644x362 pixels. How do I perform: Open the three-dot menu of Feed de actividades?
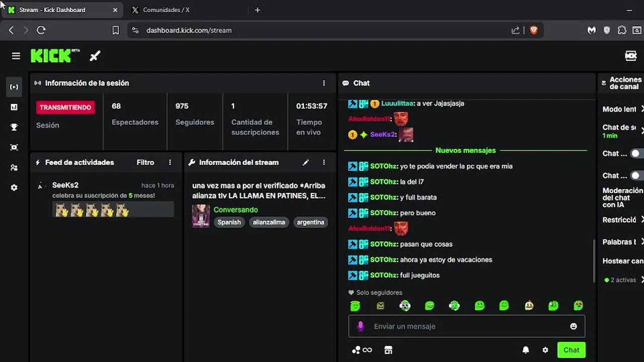[x=170, y=162]
